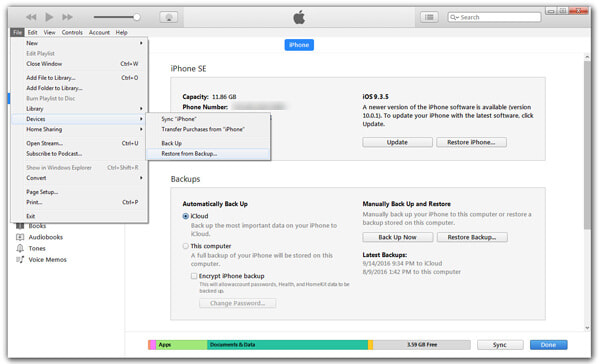The height and width of the screenshot is (364, 600).
Task: Click the Documents & Data storage segment
Action: click(x=287, y=345)
